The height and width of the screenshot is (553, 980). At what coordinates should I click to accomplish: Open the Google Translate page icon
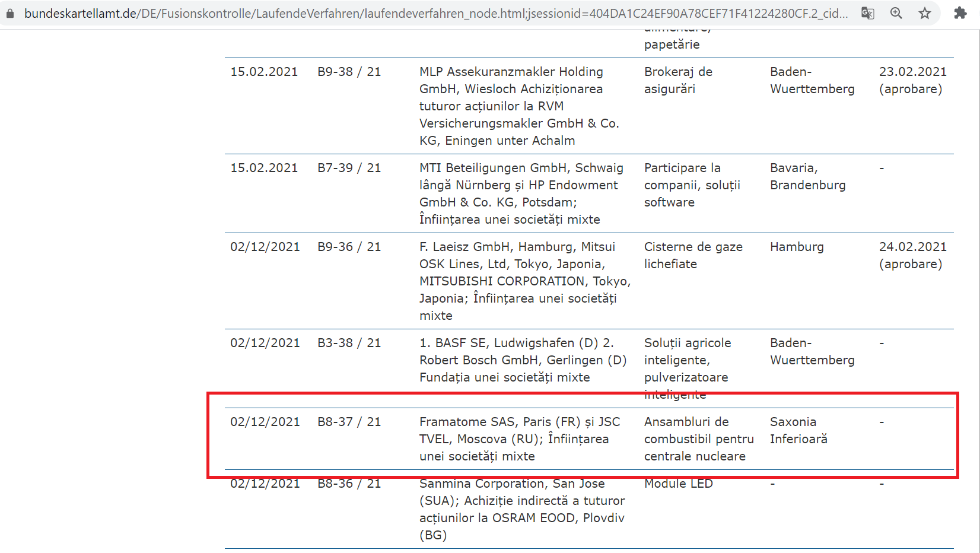click(x=868, y=12)
